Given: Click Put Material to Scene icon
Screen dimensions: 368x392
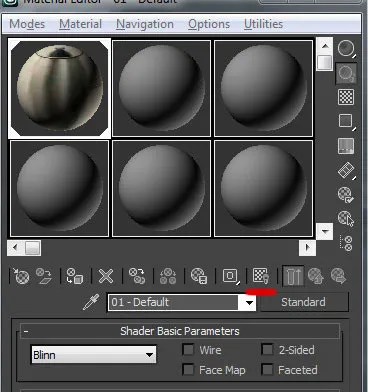Looking at the screenshot, I should pyautogui.click(x=44, y=276).
